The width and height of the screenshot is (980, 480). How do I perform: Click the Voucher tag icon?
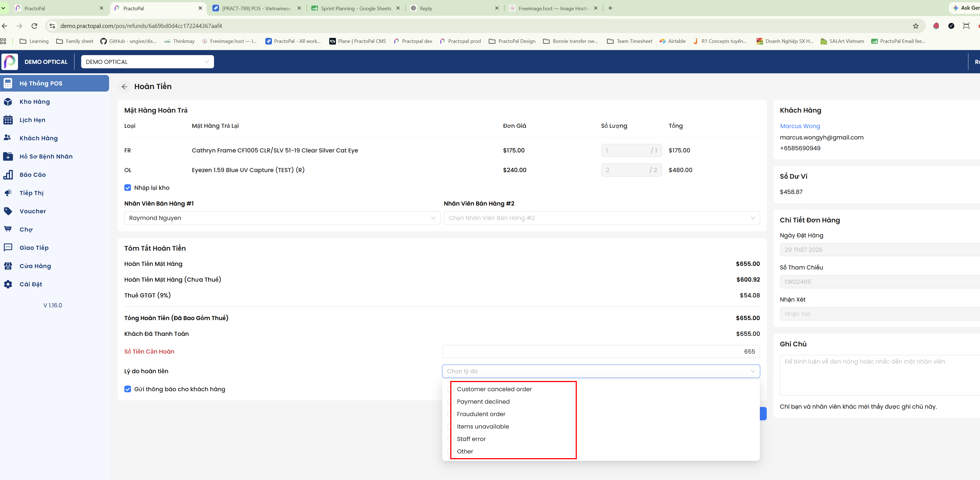[8, 211]
